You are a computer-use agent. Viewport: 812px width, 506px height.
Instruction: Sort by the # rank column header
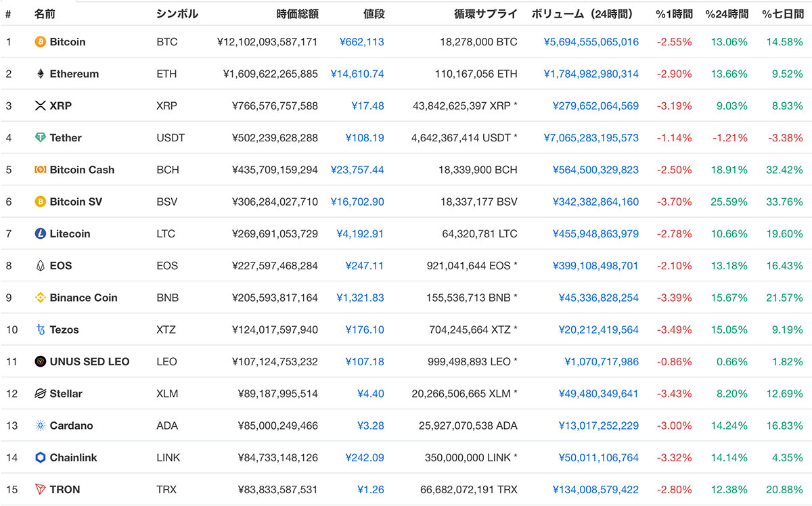pos(8,13)
